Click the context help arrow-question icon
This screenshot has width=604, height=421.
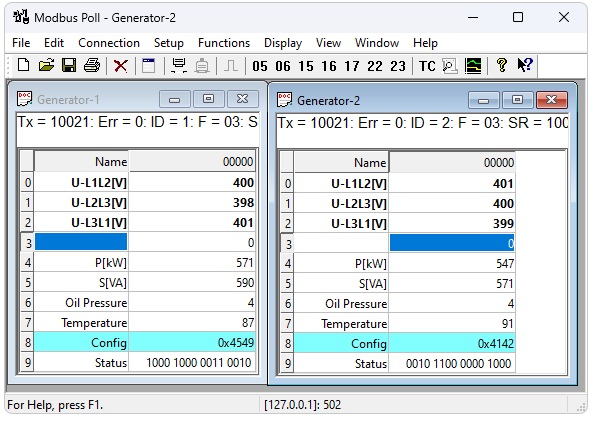click(x=525, y=65)
